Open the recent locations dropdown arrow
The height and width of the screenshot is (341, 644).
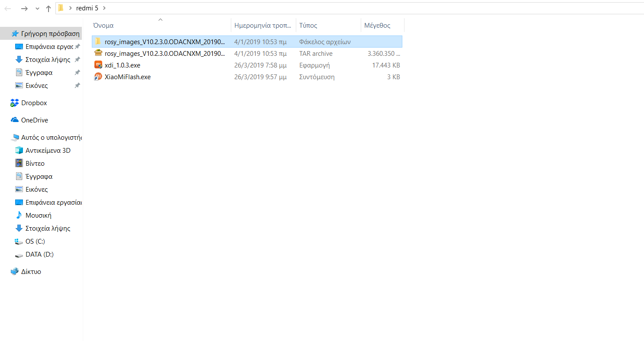coord(37,8)
